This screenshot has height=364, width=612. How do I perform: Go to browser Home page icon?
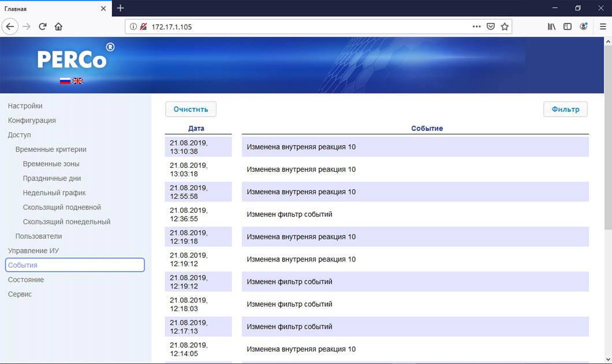tap(58, 27)
